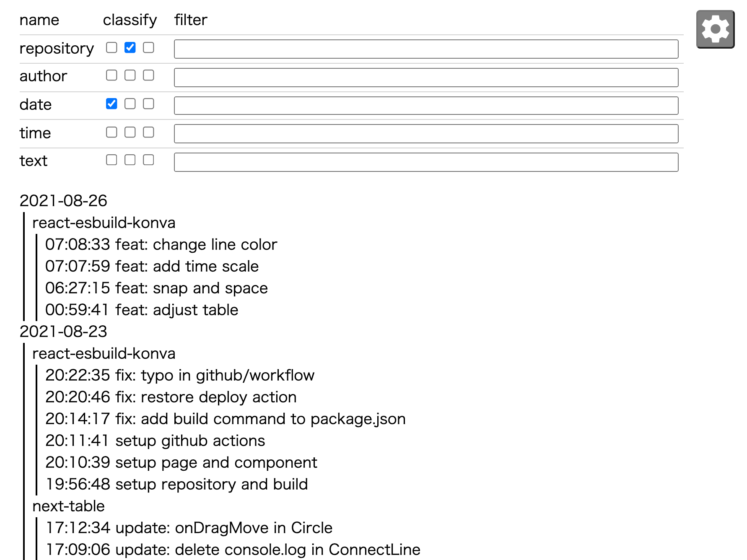
Task: Focus the repository filter input
Action: click(426, 49)
